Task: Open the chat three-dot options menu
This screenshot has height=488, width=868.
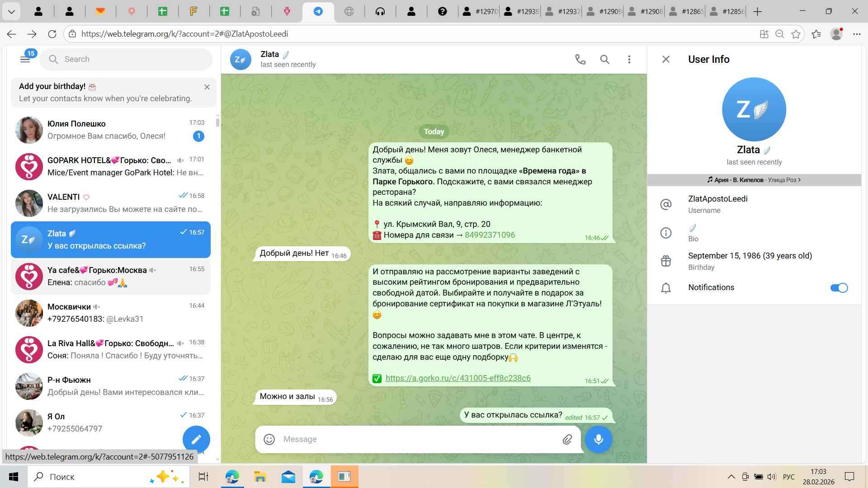Action: coord(629,59)
